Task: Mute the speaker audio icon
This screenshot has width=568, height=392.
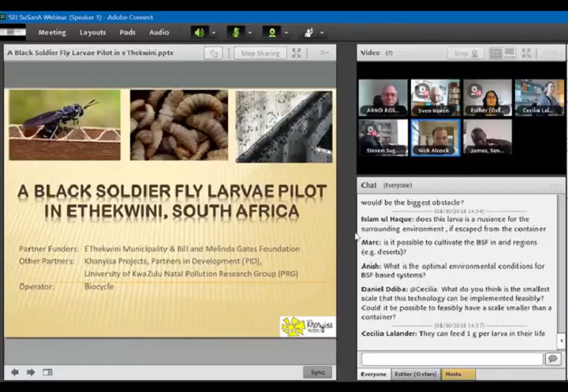Action: (199, 32)
